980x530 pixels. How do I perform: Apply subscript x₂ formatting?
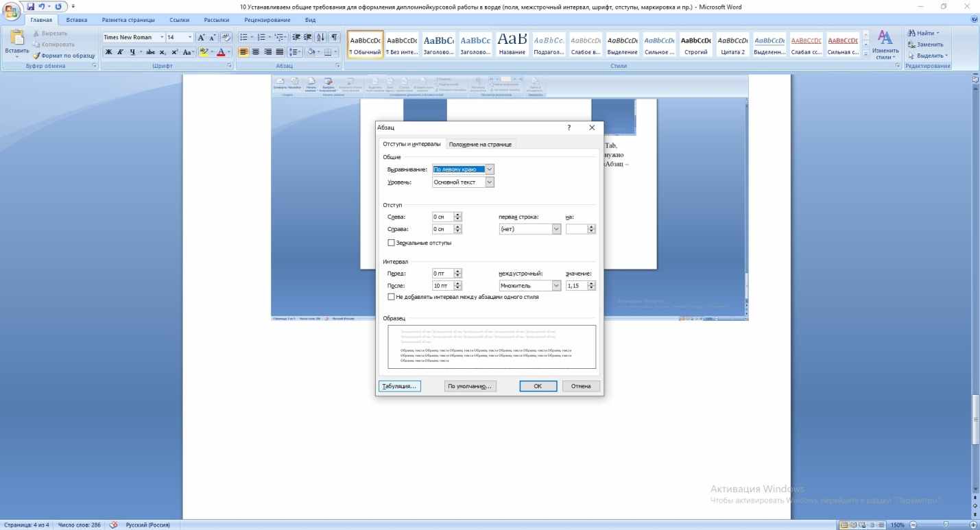[x=163, y=52]
